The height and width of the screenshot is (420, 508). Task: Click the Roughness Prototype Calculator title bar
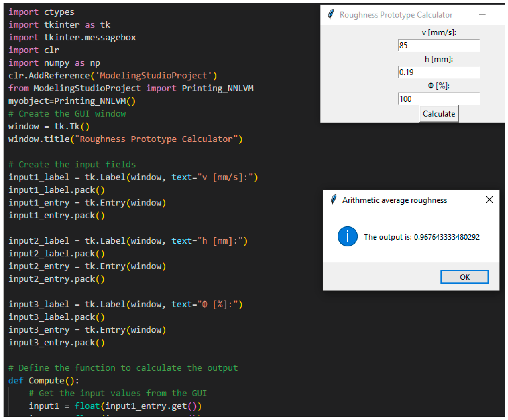pos(396,15)
